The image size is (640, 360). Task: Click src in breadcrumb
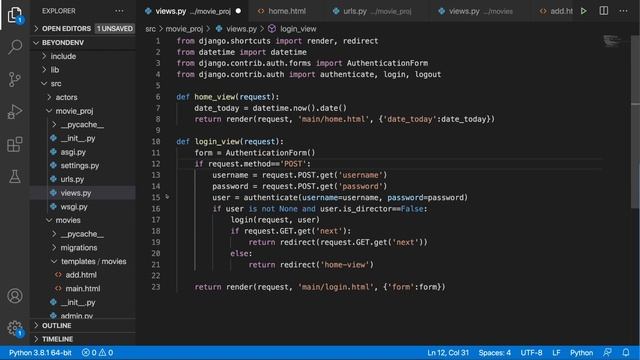point(150,29)
